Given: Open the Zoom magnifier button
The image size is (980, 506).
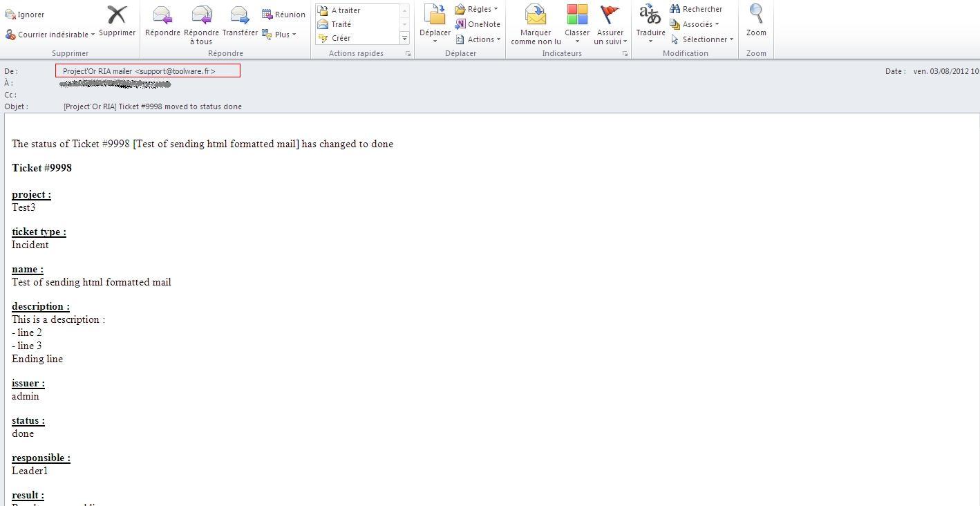Looking at the screenshot, I should pos(756,21).
